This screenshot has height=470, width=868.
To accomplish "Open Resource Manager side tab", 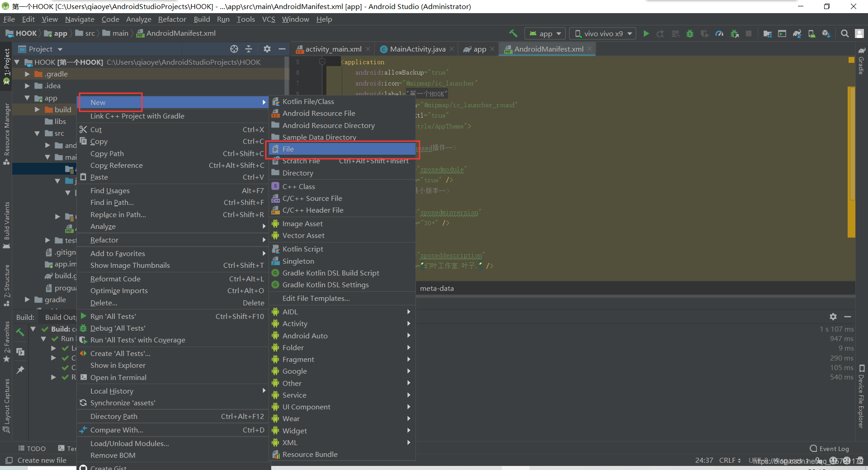I will (7, 134).
